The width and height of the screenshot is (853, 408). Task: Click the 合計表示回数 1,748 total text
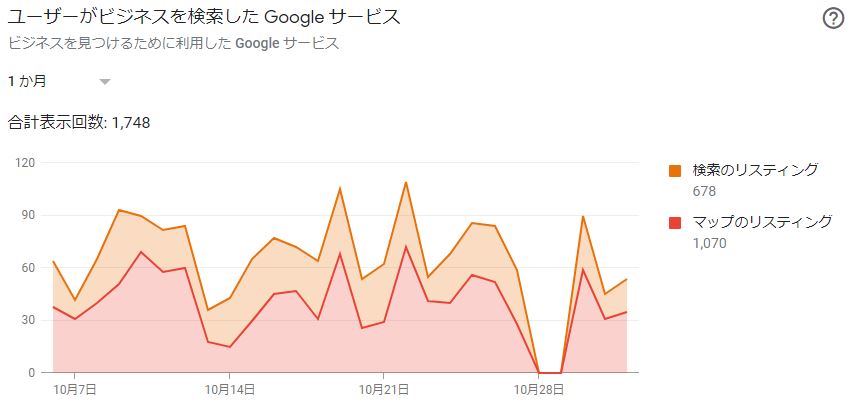[79, 123]
